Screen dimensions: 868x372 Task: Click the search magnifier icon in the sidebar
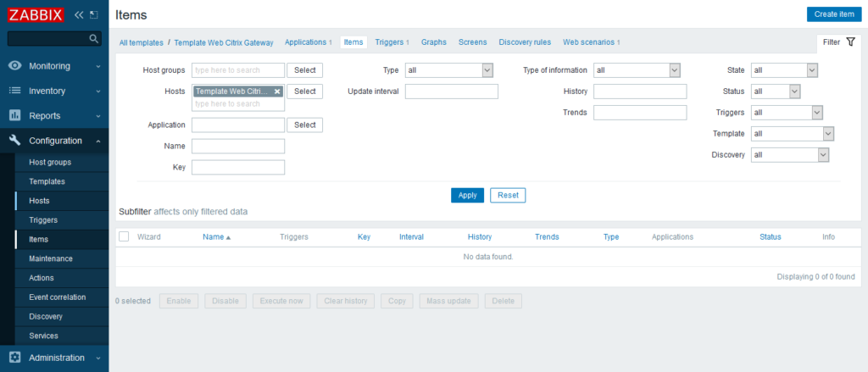(93, 39)
